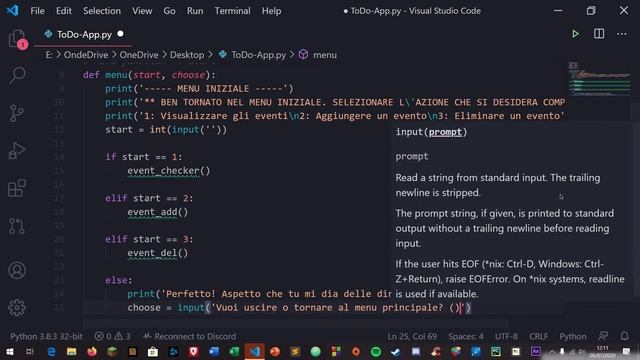Click the unsaved dot on ToDo-App.py tab
This screenshot has width=640, height=360.
120,34
